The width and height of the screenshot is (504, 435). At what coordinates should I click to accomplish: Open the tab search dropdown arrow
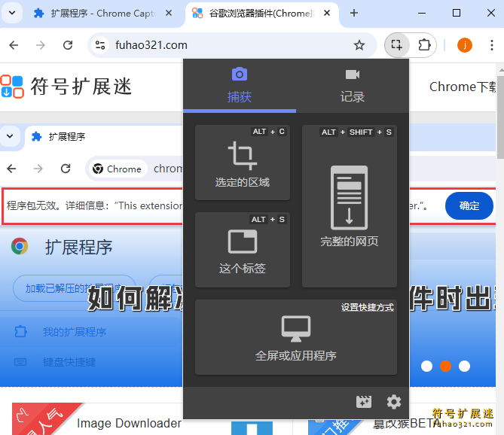pyautogui.click(x=12, y=13)
